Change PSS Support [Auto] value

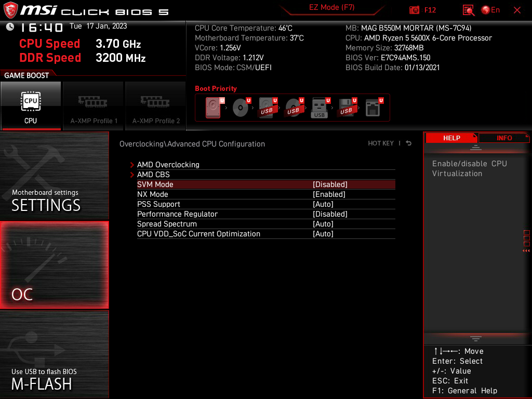[x=323, y=204]
